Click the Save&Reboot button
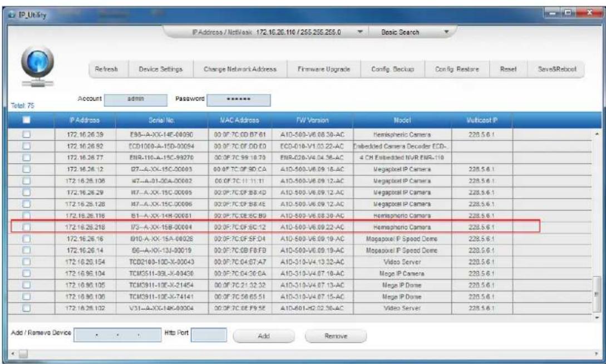This screenshot has width=606, height=364. coord(557,70)
